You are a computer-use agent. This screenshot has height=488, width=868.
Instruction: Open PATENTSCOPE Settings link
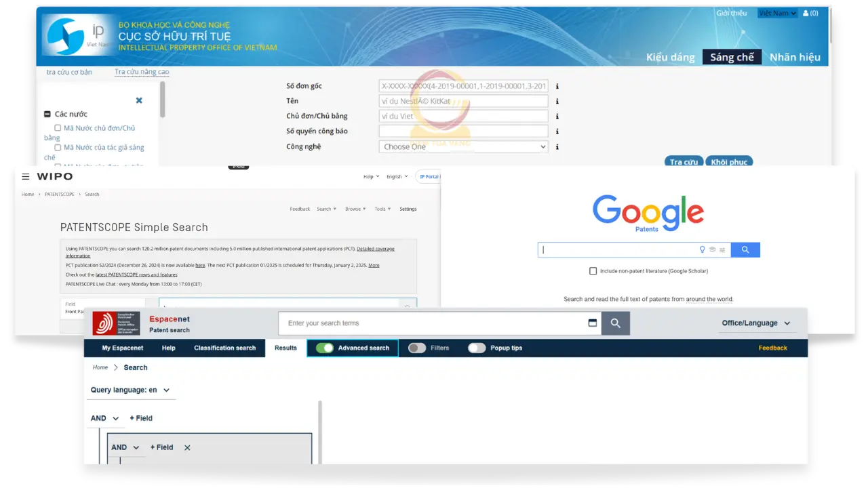tap(408, 209)
